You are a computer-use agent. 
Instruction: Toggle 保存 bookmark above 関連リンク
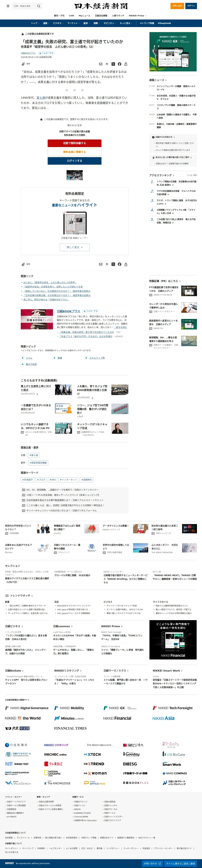pyautogui.click(x=26, y=264)
